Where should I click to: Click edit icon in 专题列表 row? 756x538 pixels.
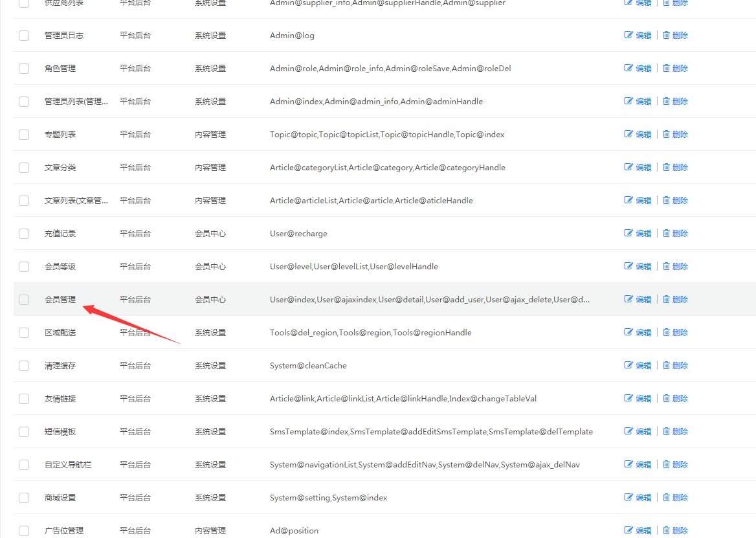(x=628, y=134)
